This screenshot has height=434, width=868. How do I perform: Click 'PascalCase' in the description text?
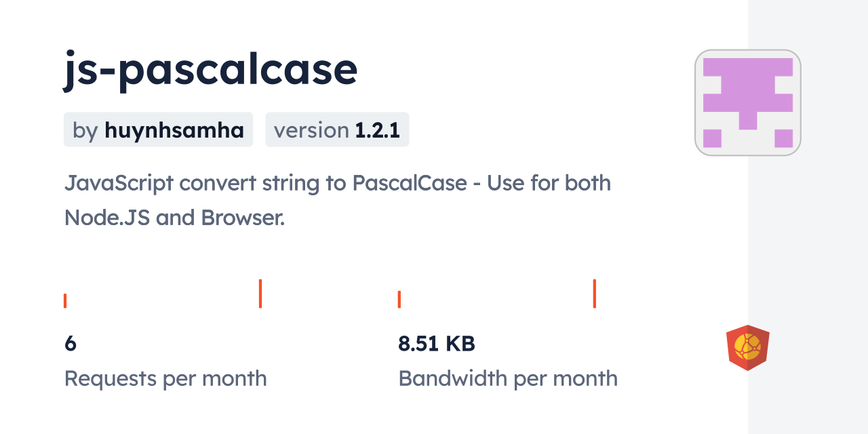coord(410,183)
